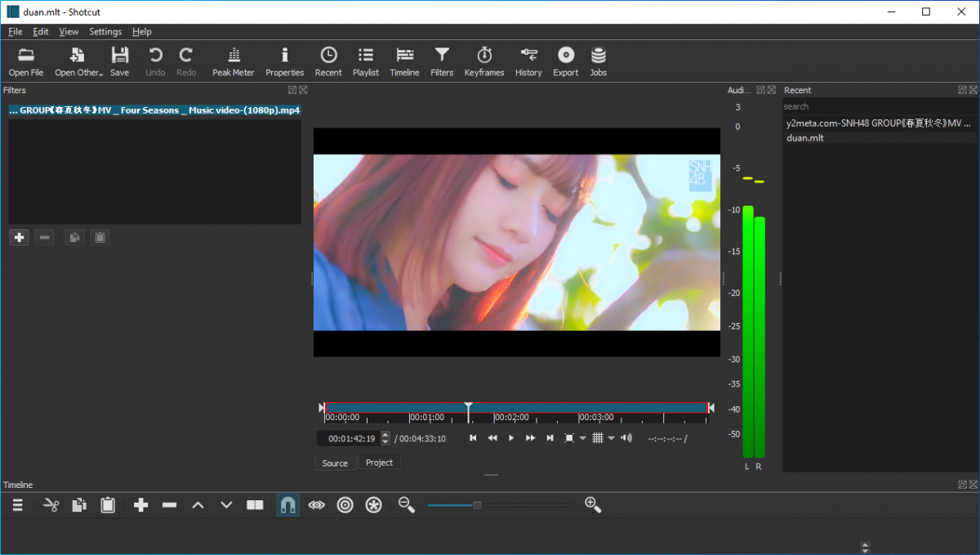This screenshot has height=555, width=980.
Task: Open the Export panel
Action: (x=565, y=62)
